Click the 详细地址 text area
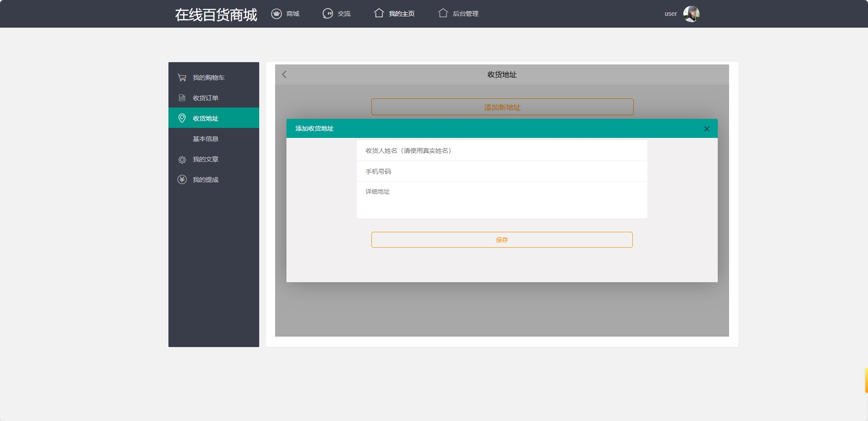Screen dimensions: 868x421 [x=501, y=200]
